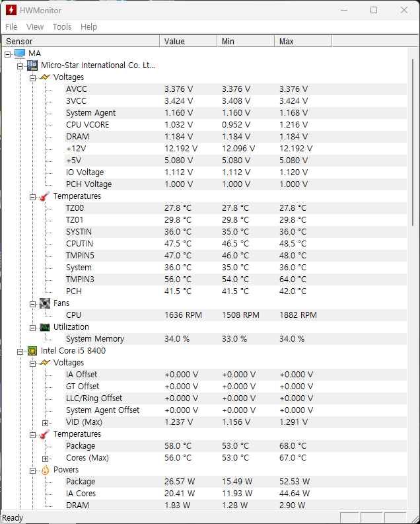The width and height of the screenshot is (420, 524).
Task: Collapse the motherboard Temperatures group
Action: (x=33, y=197)
